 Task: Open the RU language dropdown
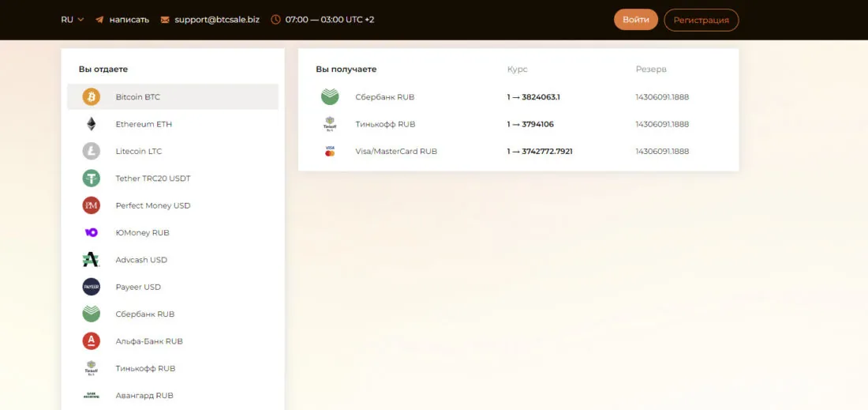click(x=72, y=20)
